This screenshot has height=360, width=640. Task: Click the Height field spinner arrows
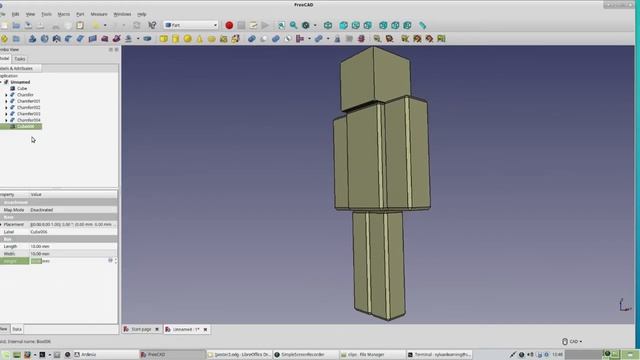(x=116, y=261)
